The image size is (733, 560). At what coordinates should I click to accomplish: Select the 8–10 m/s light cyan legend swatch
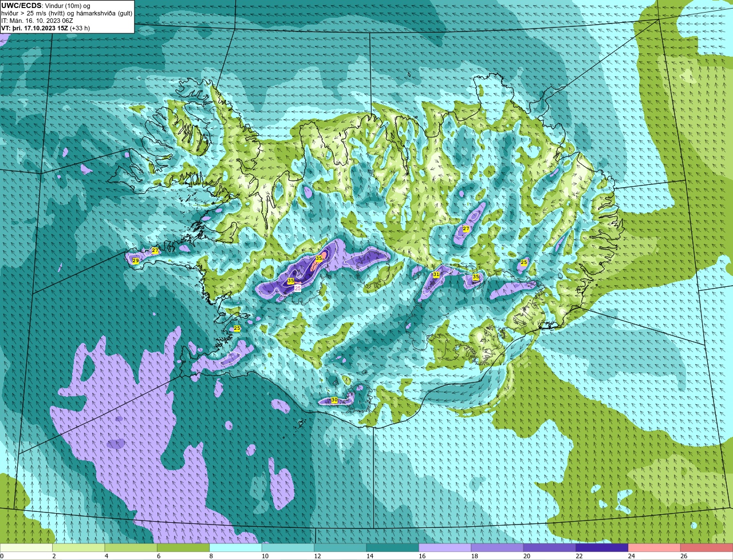(236, 548)
